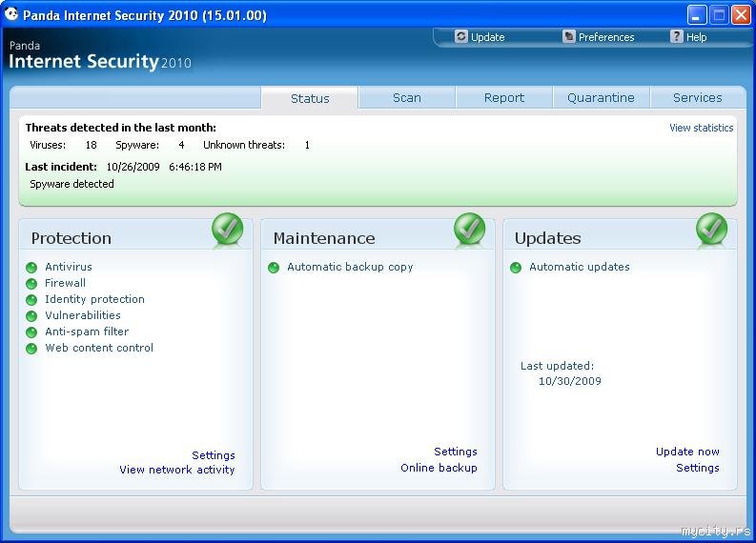Select the Automatic backup copy item
Screen dimensions: 756x543
(x=350, y=267)
